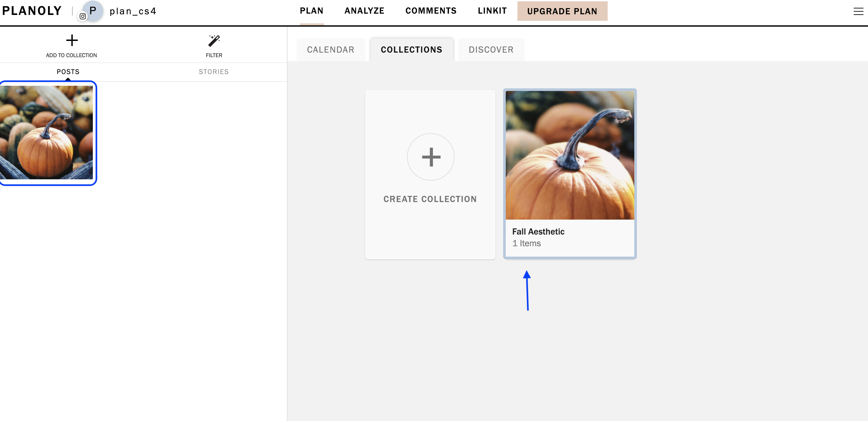Open the plan_cs4 account switcher
Screen dimensions: 868x421
pyautogui.click(x=133, y=11)
